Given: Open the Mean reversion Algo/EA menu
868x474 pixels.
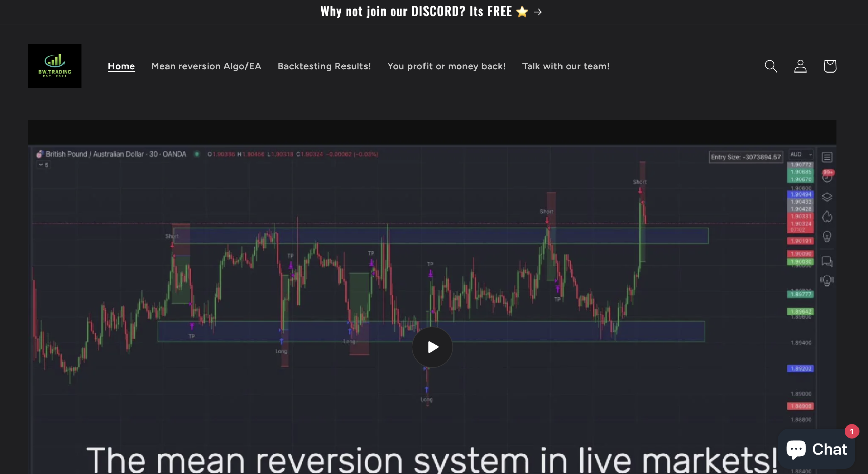Looking at the screenshot, I should [x=206, y=66].
